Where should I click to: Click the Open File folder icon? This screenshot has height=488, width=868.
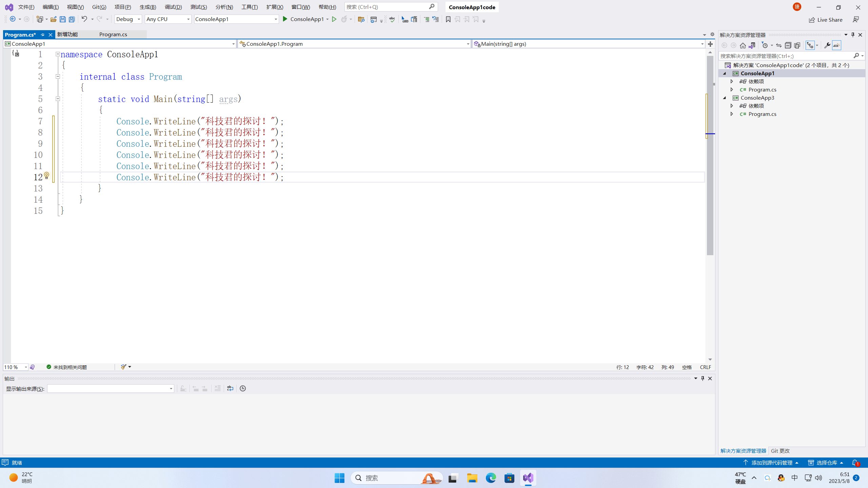coord(53,19)
